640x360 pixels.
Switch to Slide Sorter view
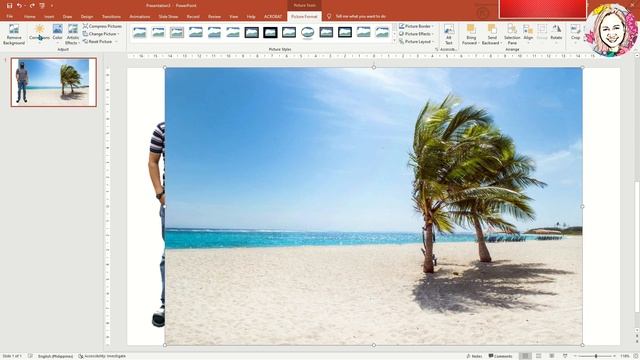coord(539,356)
